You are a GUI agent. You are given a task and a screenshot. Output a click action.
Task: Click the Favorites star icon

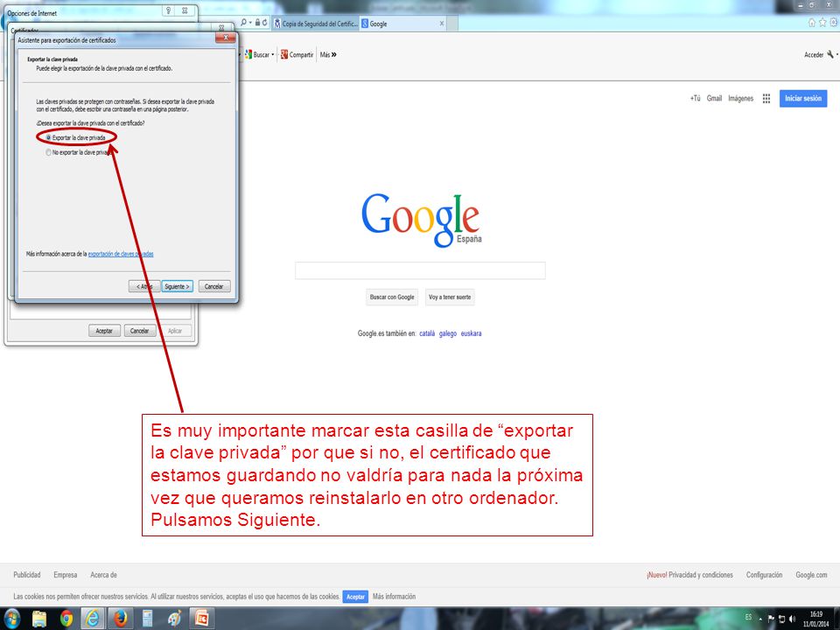tap(822, 23)
